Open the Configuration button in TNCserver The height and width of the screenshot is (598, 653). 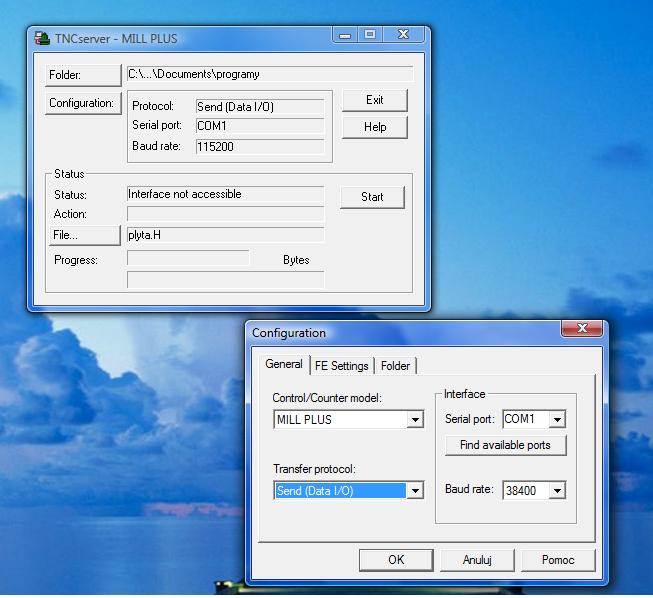coord(83,103)
